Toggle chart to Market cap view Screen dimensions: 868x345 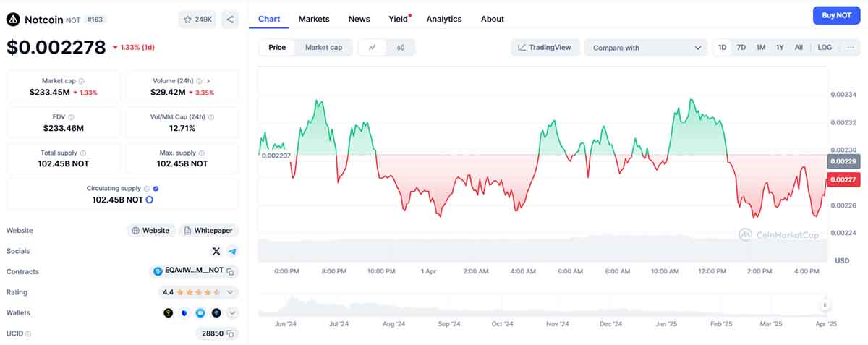tap(323, 48)
